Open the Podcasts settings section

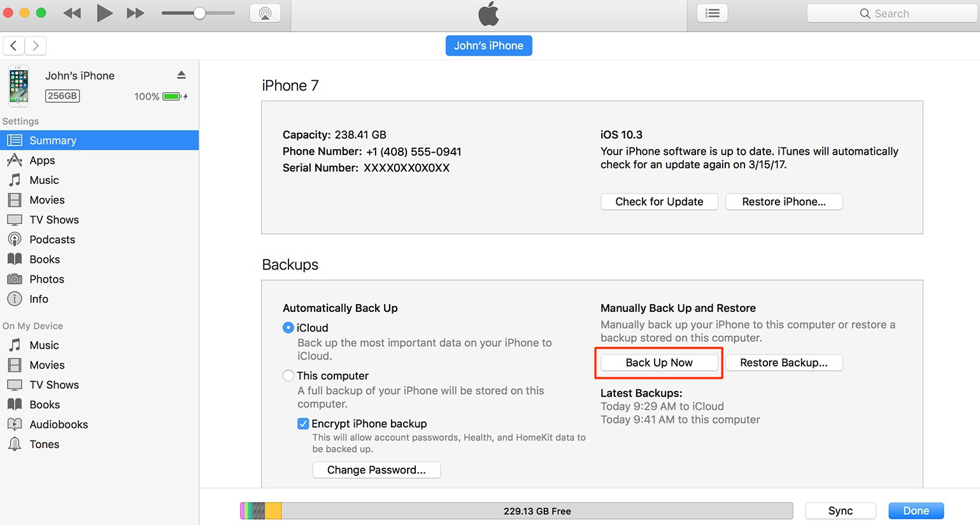pos(99,239)
